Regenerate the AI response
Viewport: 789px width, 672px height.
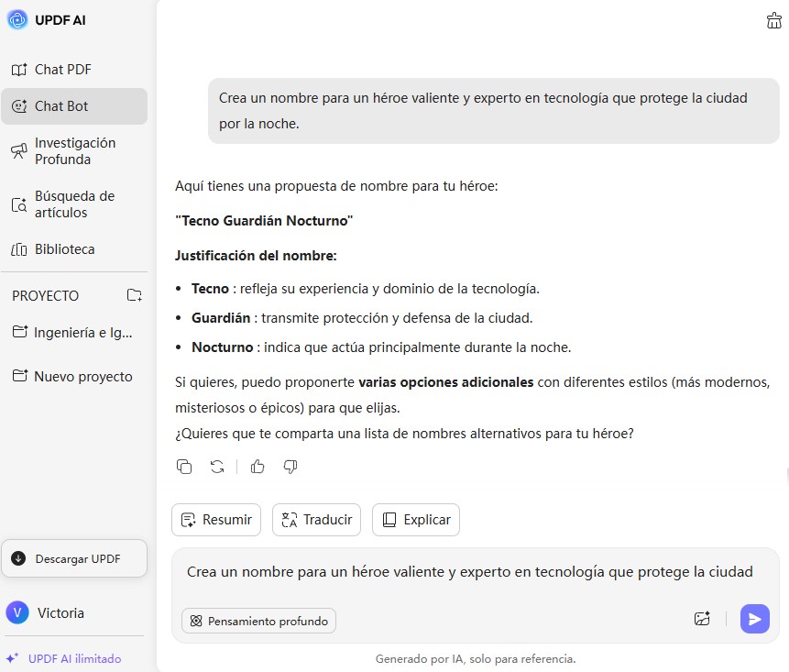[x=217, y=467]
